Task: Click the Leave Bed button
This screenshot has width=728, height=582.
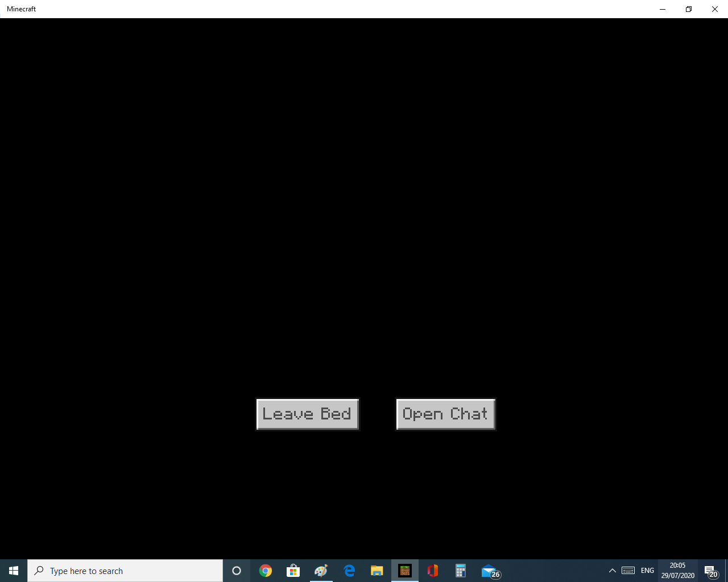Action: pos(308,414)
